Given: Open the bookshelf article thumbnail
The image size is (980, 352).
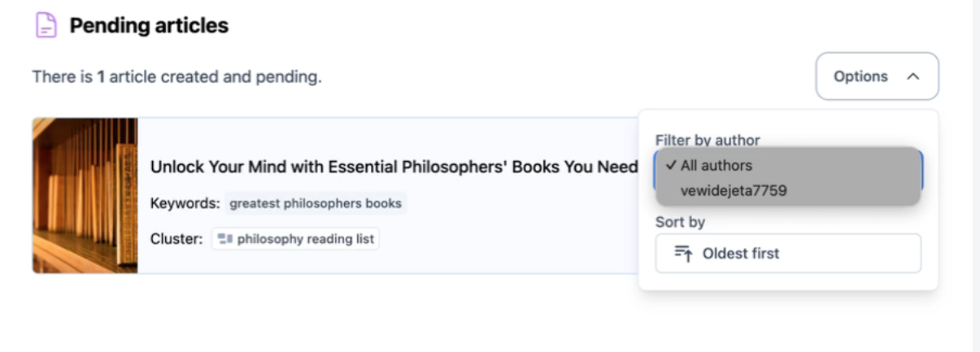Looking at the screenshot, I should coord(85,195).
